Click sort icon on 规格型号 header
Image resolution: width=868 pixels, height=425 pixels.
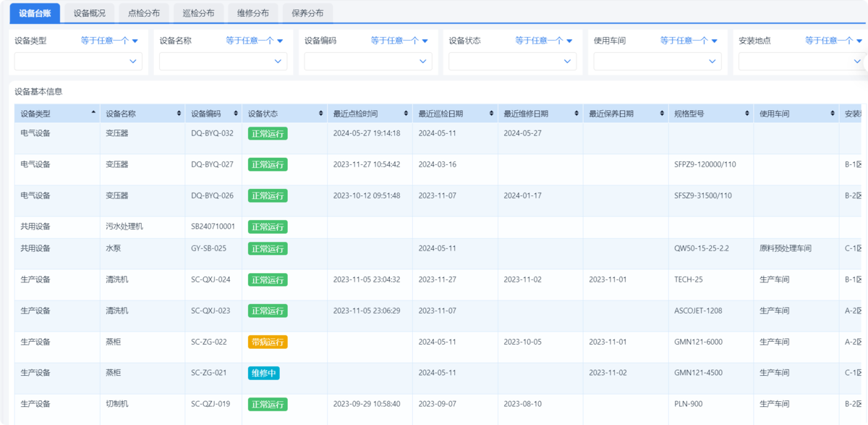(x=748, y=114)
